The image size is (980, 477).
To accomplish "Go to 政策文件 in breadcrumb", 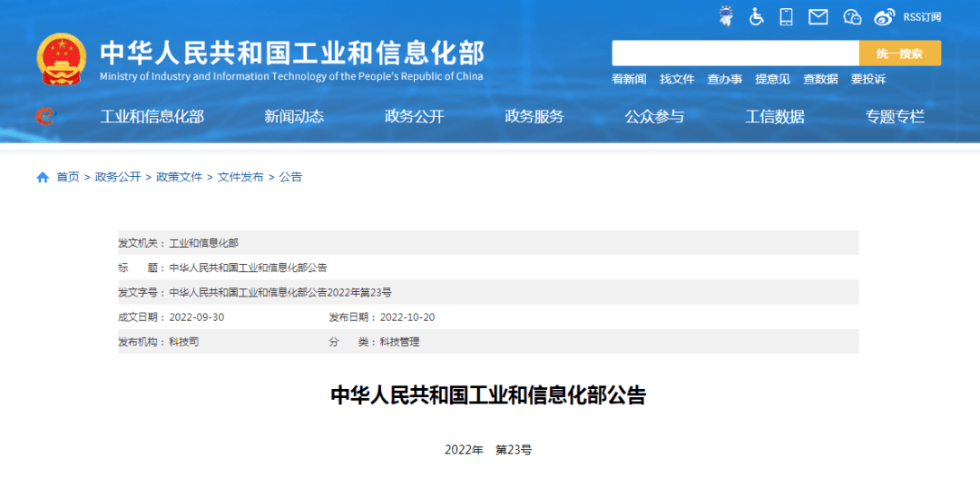I will pyautogui.click(x=180, y=178).
